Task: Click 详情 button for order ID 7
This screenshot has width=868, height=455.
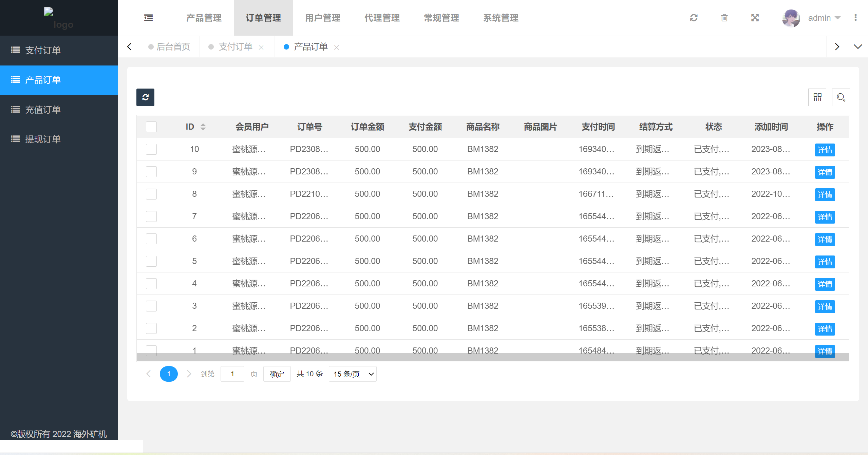Action: 825,217
